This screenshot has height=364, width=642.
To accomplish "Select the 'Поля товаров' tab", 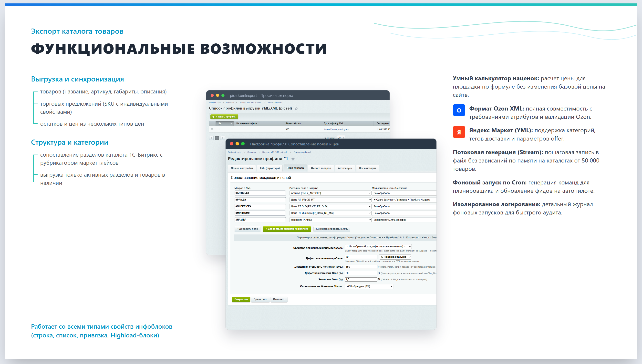I will point(295,168).
